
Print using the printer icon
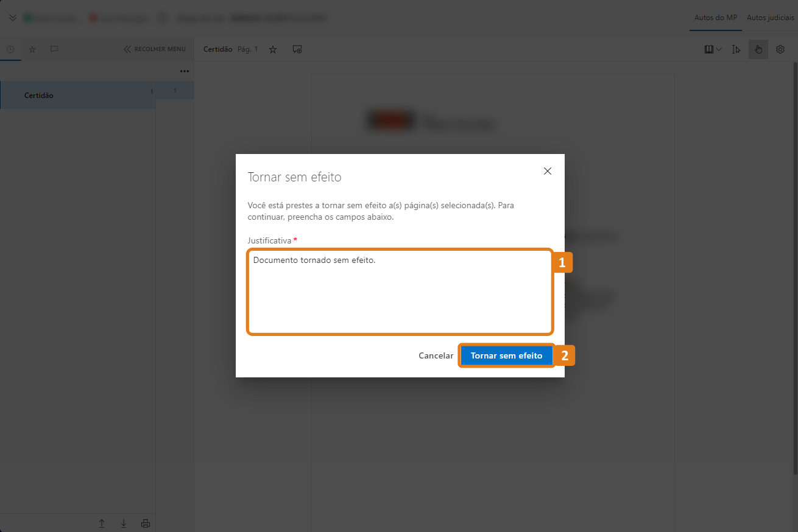146,523
